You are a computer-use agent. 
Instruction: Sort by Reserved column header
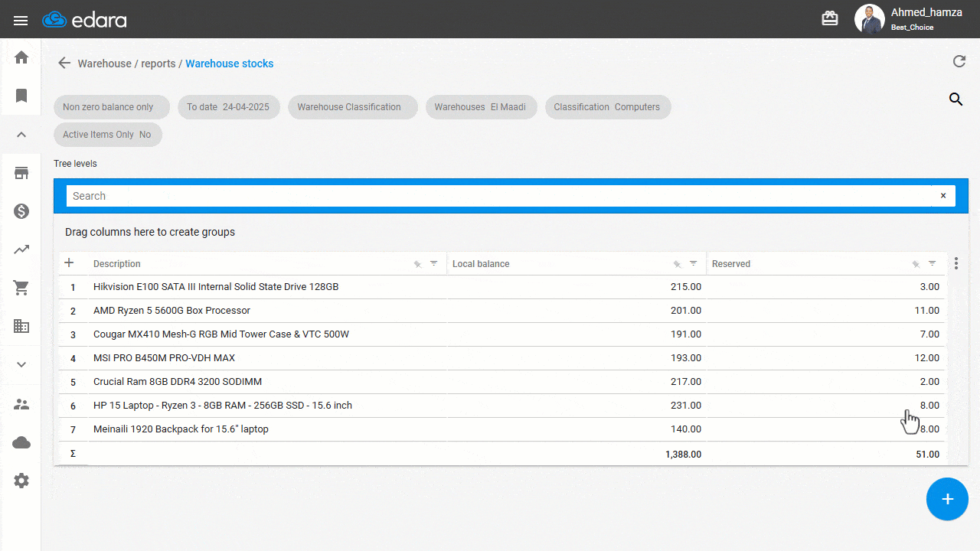click(731, 264)
